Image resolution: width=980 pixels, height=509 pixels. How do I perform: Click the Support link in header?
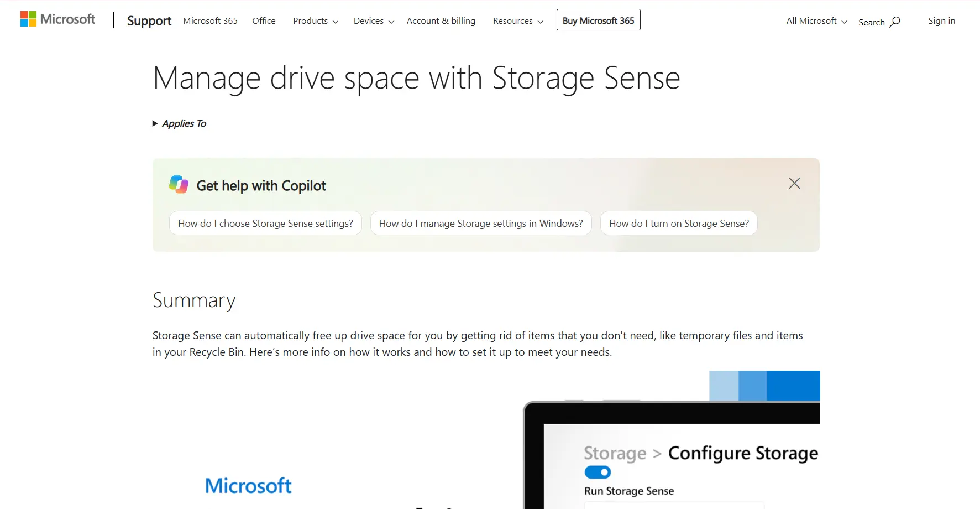149,21
